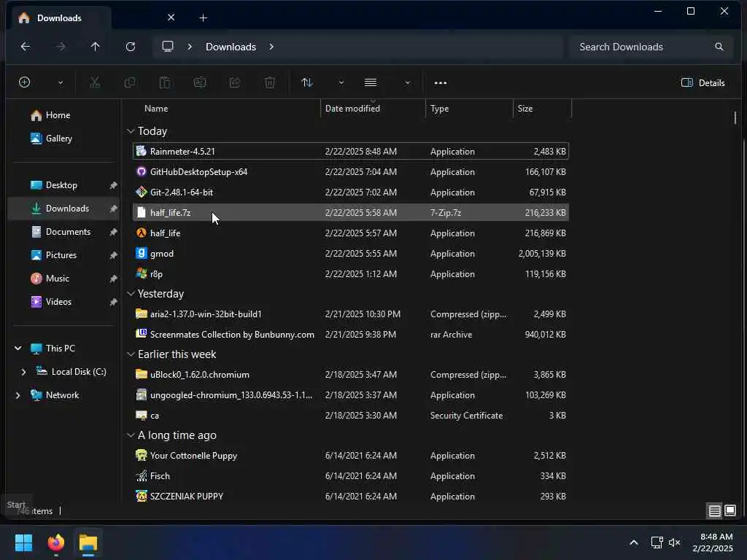Collapse the Earlier this week group
The width and height of the screenshot is (747, 560).
(131, 354)
